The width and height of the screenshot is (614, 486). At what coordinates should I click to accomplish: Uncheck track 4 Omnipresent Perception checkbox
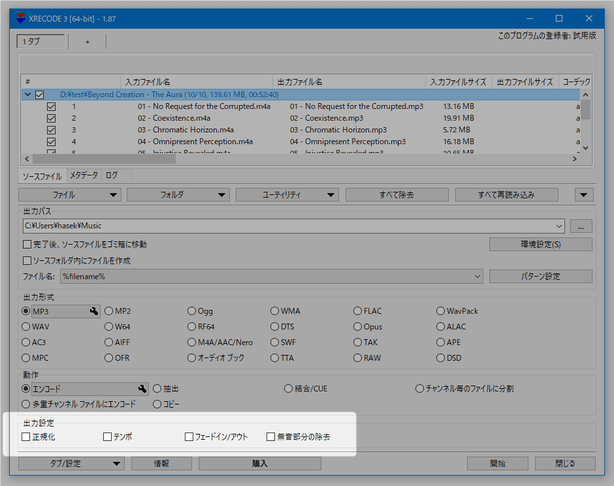click(51, 142)
